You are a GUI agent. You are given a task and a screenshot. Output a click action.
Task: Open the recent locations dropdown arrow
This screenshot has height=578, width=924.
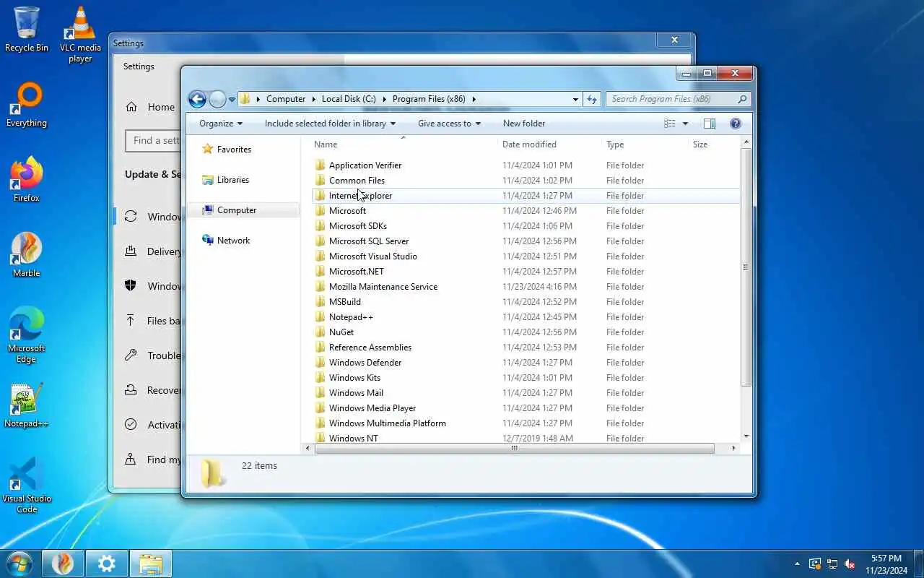point(232,99)
